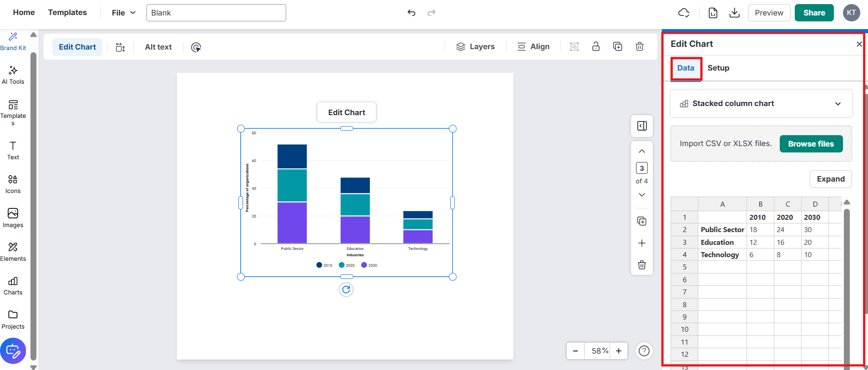Click the undo arrow icon
Viewport: 868px width, 370px height.
[411, 13]
